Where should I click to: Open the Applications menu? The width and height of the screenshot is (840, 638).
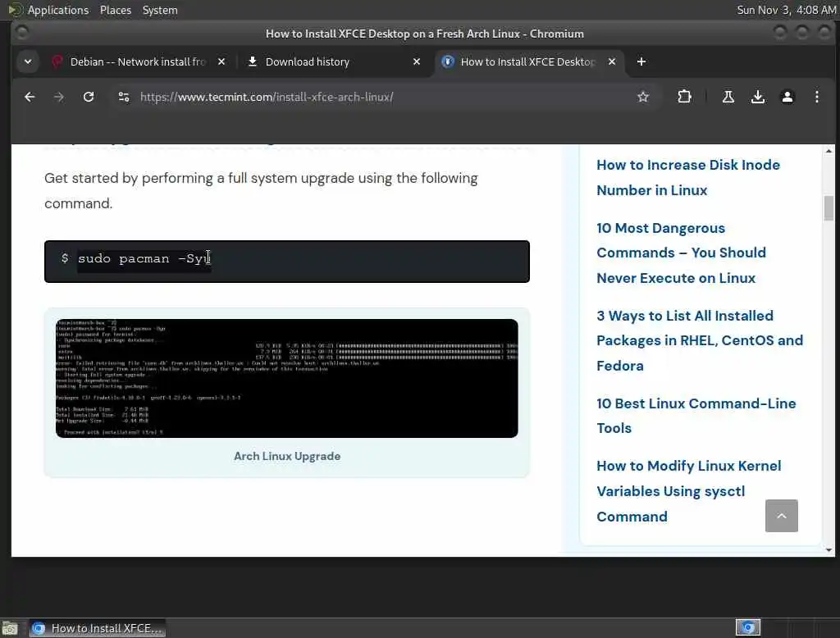click(58, 10)
